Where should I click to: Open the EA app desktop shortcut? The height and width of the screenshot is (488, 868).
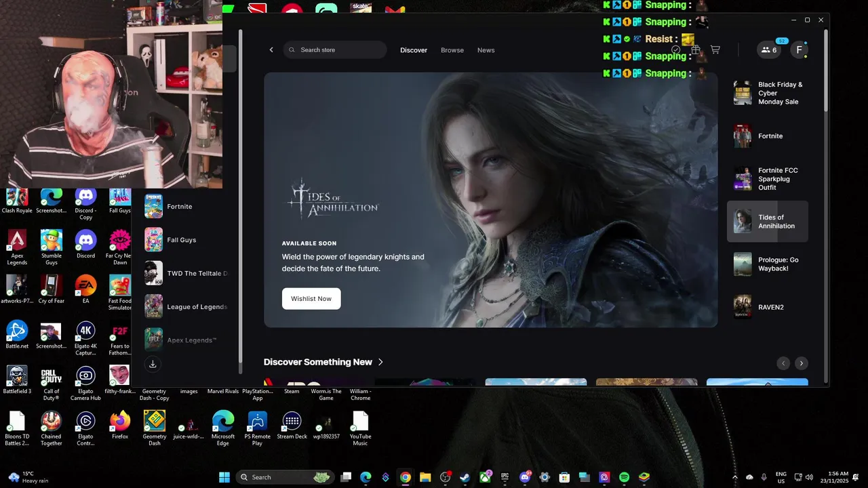[85, 289]
